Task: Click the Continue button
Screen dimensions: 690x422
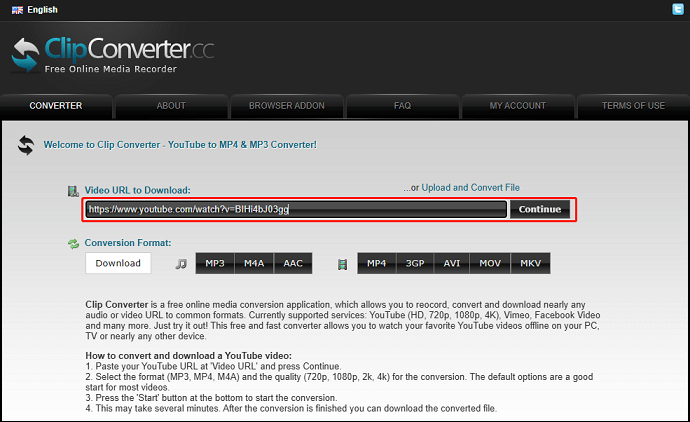Action: [540, 209]
